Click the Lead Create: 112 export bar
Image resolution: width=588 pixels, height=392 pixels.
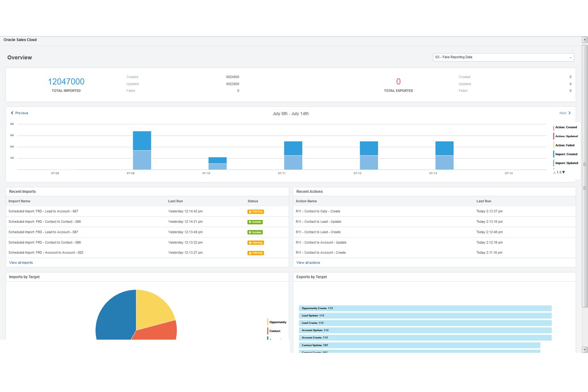tap(425, 323)
